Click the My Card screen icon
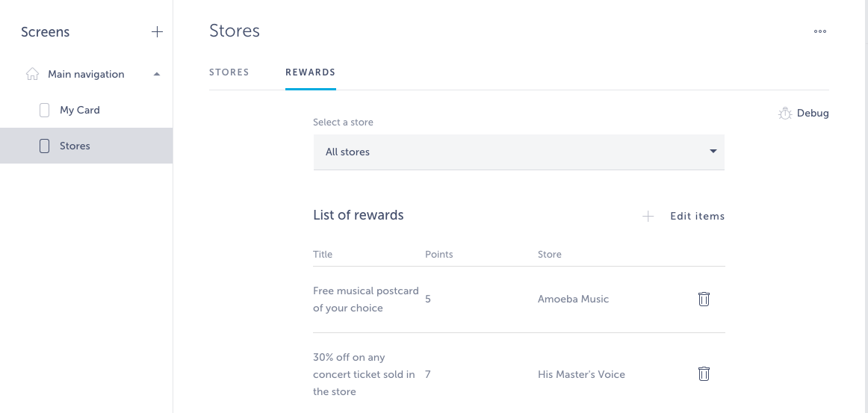The height and width of the screenshot is (413, 868). point(44,111)
